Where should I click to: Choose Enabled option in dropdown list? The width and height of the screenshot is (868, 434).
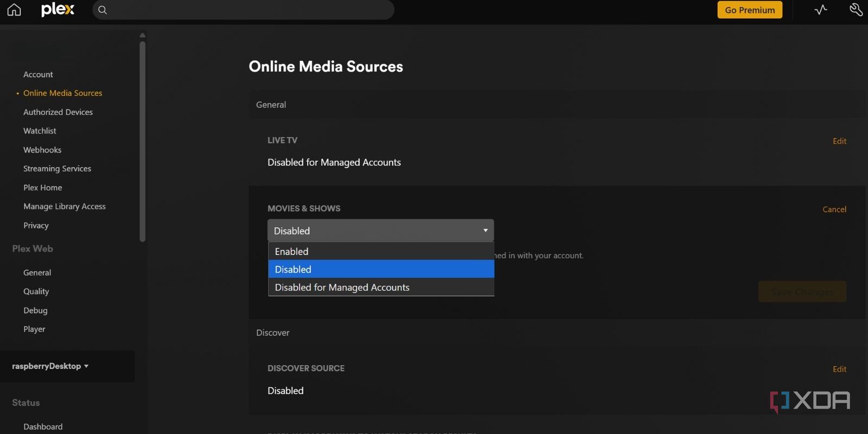tap(381, 251)
